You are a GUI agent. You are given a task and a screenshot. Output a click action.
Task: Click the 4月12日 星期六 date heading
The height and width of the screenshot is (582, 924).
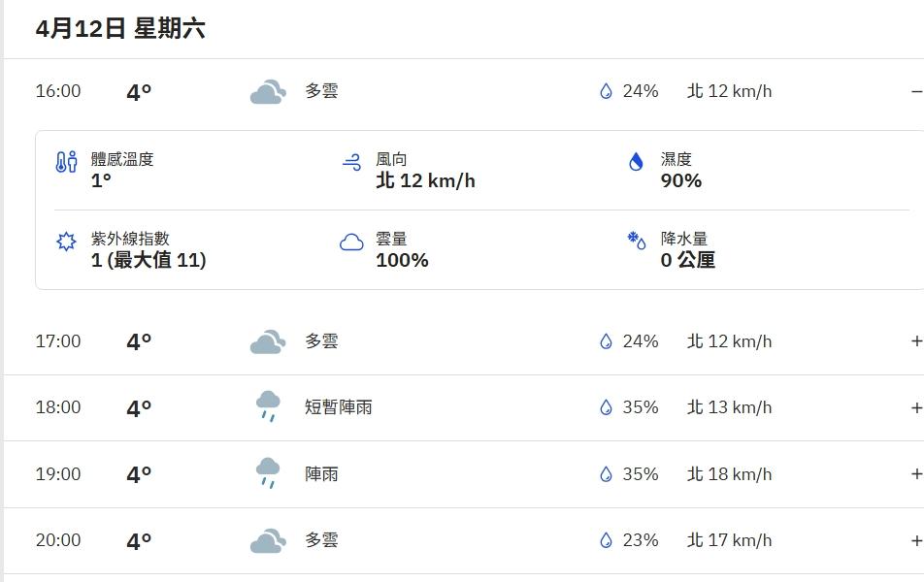[120, 28]
